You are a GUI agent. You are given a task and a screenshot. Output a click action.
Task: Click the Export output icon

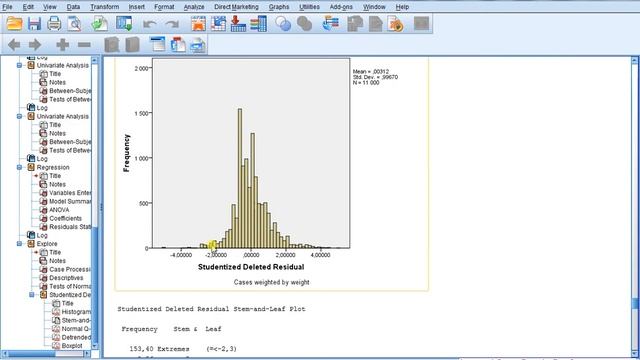click(99, 24)
